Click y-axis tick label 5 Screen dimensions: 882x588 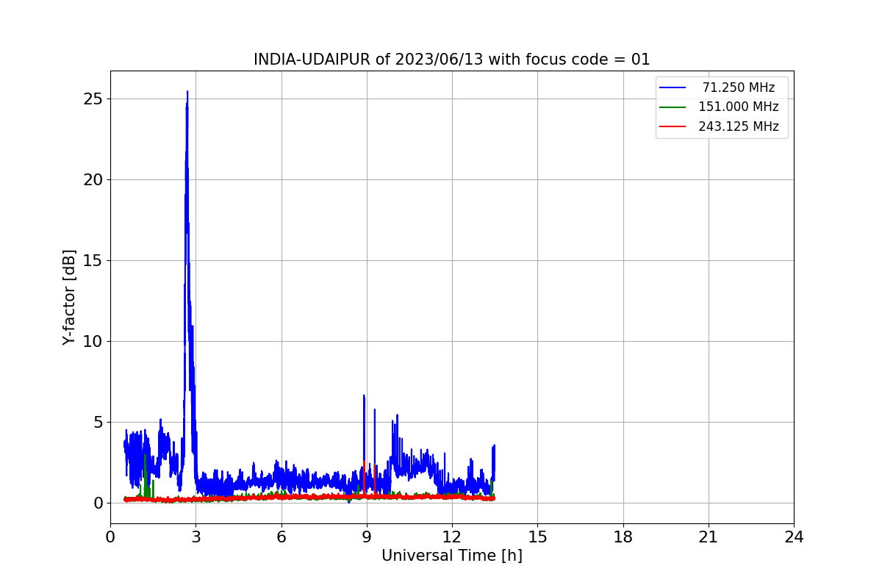(98, 422)
